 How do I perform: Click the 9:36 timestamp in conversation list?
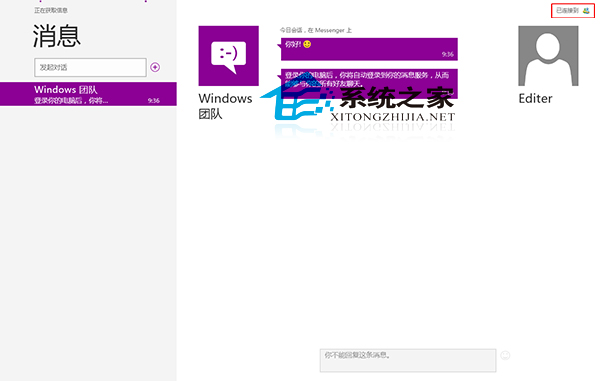point(154,101)
